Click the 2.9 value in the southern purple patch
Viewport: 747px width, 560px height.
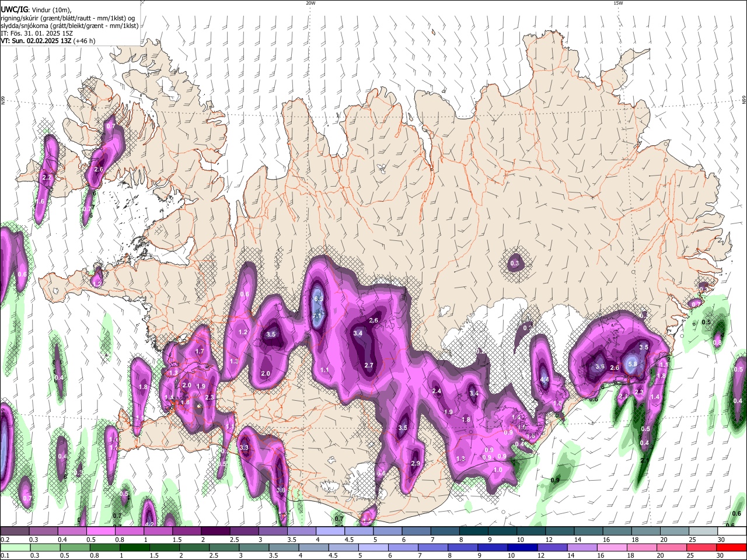tap(416, 463)
